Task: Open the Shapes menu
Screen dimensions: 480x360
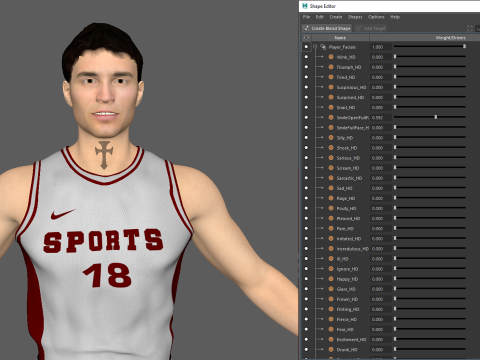Action: pos(355,17)
